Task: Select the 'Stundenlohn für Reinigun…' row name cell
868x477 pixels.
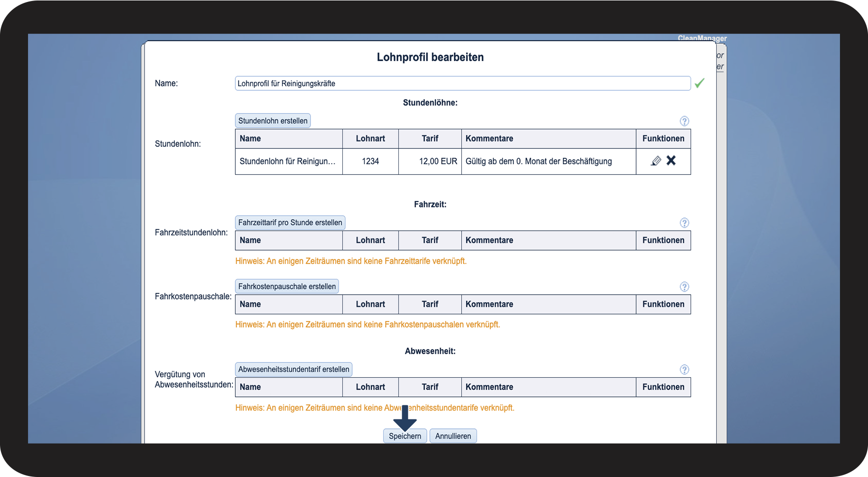Action: click(288, 161)
